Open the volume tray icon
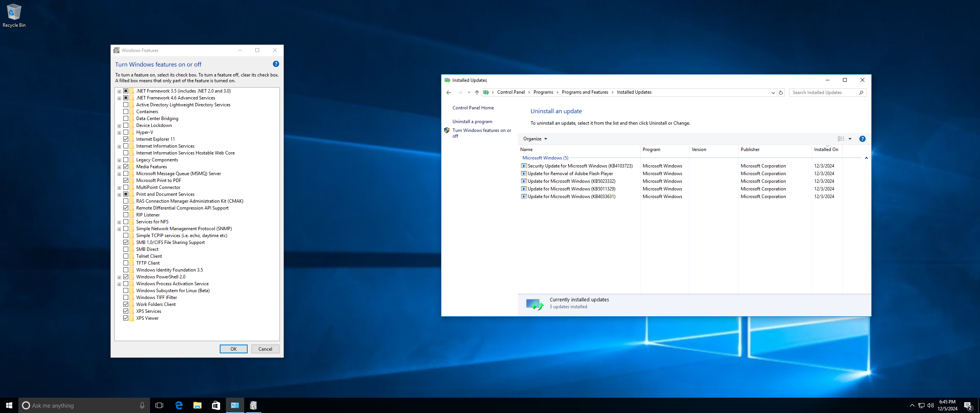Viewport: 980px width, 413px height. (931, 405)
